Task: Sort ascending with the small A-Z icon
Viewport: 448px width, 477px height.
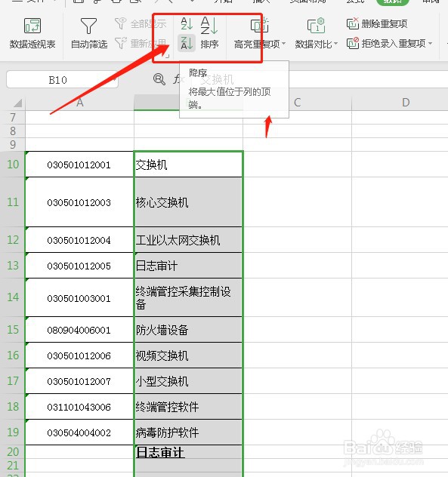Action: point(187,23)
